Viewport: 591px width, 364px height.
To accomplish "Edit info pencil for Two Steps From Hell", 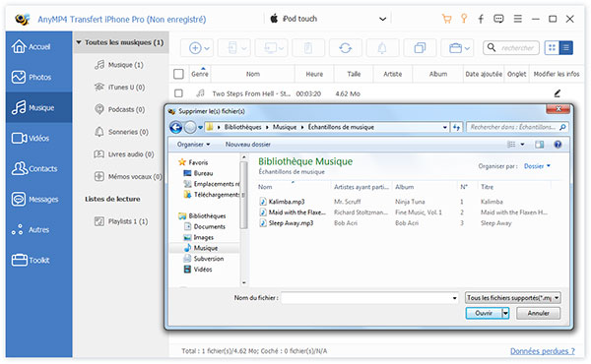I will 558,93.
